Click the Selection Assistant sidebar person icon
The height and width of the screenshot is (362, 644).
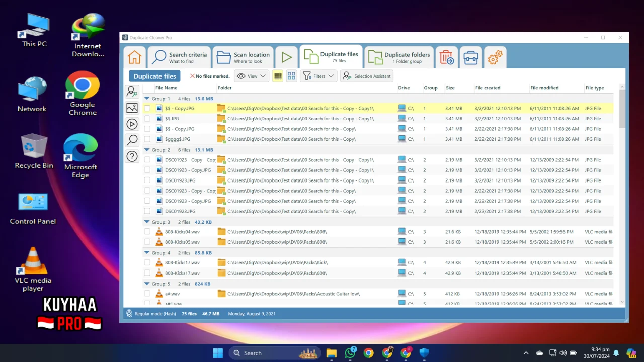coord(132,92)
